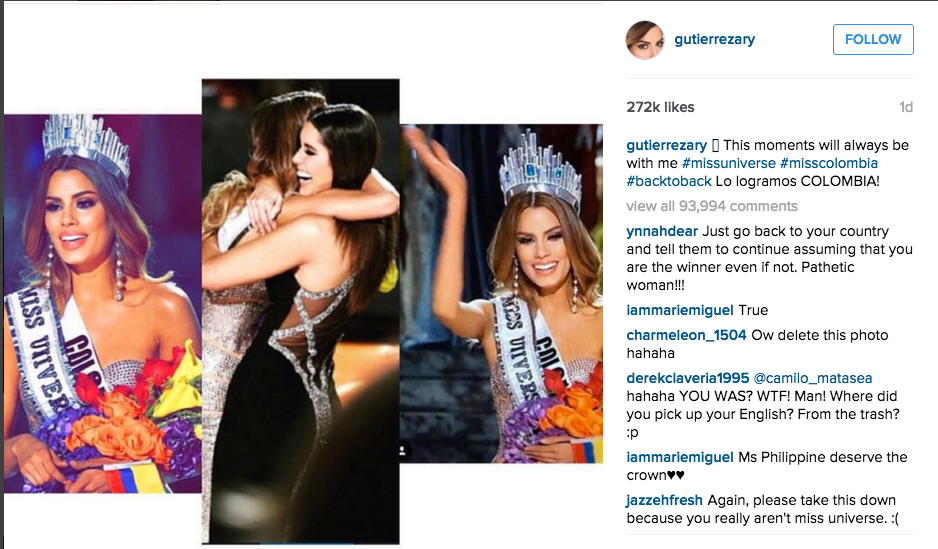
Task: Expand view all 93,994 comments
Action: (x=712, y=206)
